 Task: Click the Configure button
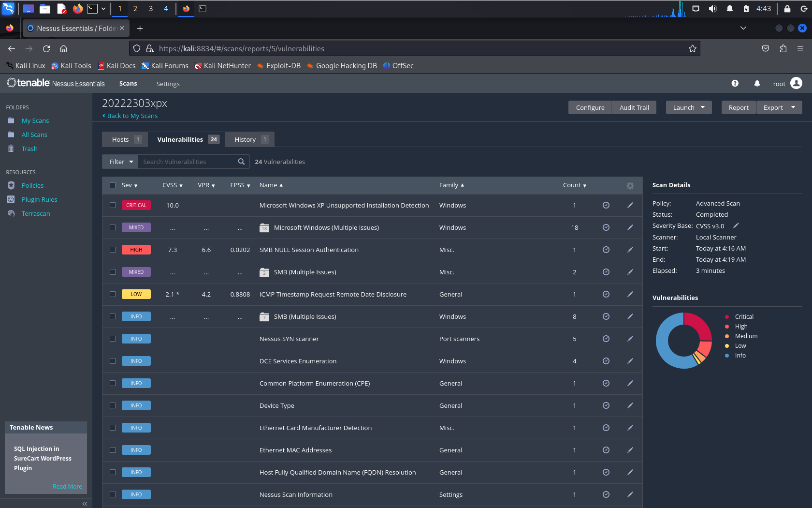click(590, 107)
